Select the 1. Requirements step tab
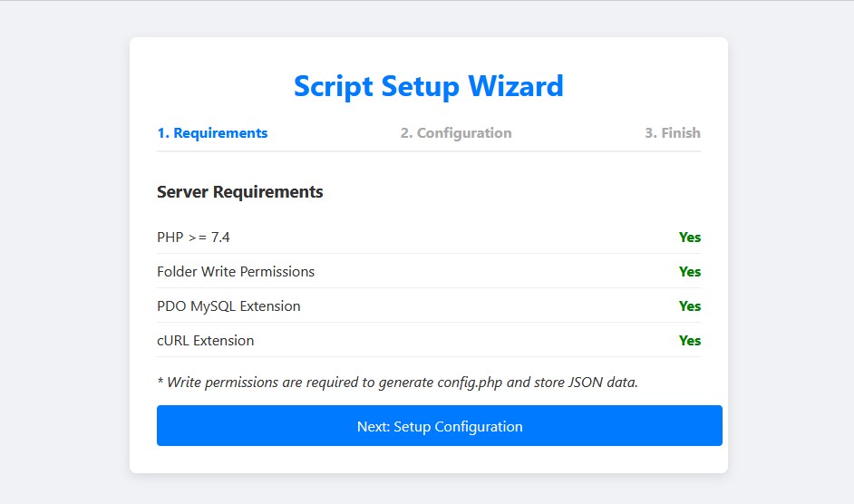 click(212, 133)
